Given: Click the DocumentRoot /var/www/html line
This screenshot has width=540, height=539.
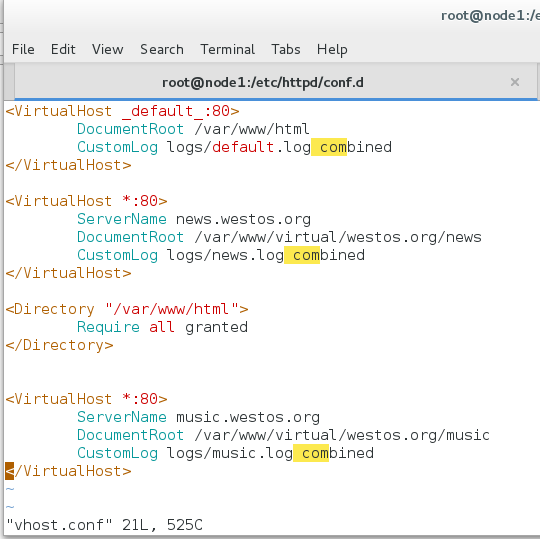Looking at the screenshot, I should (x=193, y=129).
